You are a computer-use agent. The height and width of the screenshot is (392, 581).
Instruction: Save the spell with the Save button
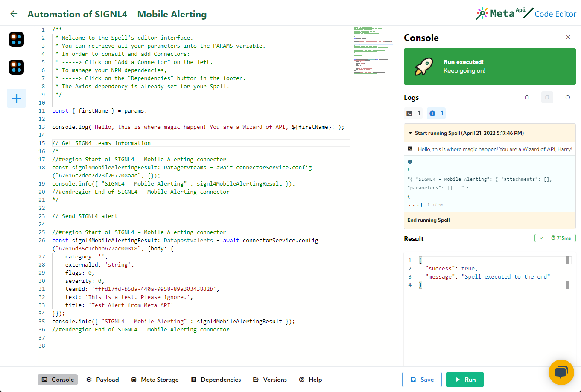click(x=422, y=380)
